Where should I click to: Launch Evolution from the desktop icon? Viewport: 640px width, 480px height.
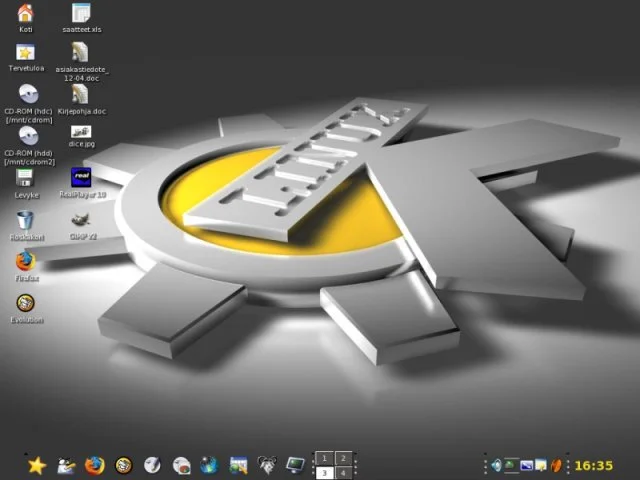coord(26,303)
